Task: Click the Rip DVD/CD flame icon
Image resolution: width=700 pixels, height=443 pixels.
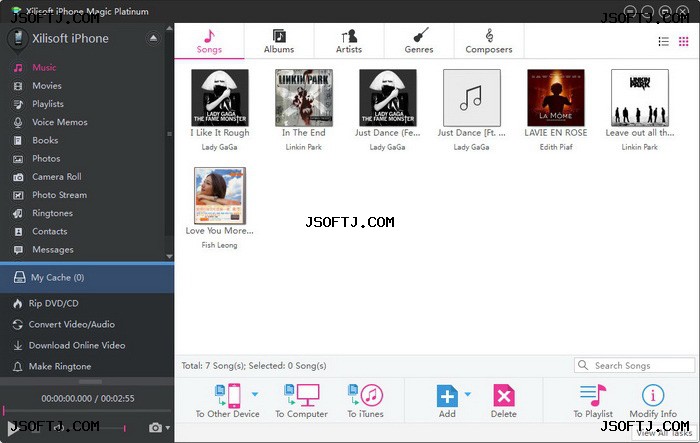Action: point(17,304)
